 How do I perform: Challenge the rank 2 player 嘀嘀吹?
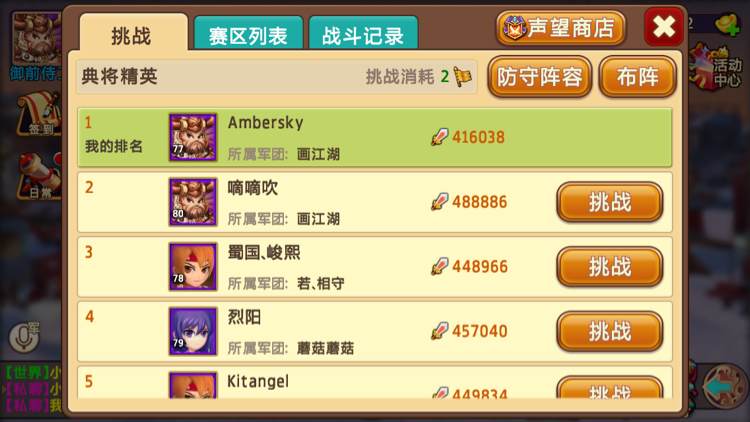pos(610,202)
